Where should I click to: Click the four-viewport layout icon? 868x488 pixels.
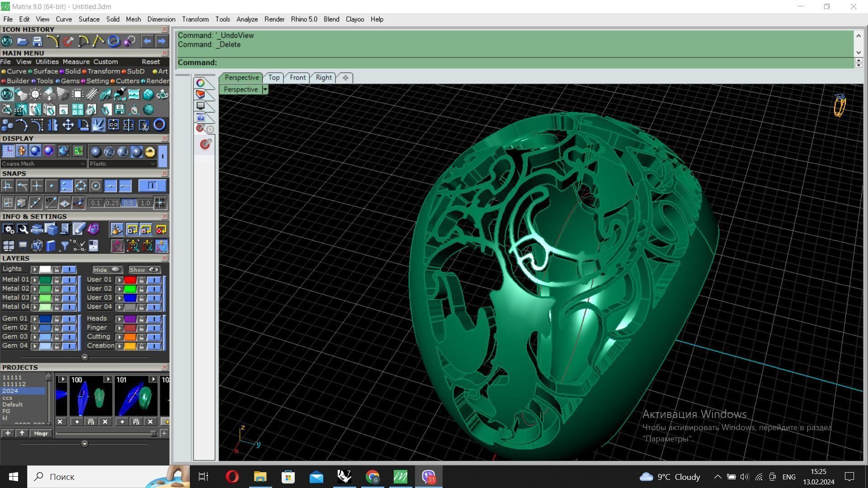pyautogui.click(x=9, y=246)
